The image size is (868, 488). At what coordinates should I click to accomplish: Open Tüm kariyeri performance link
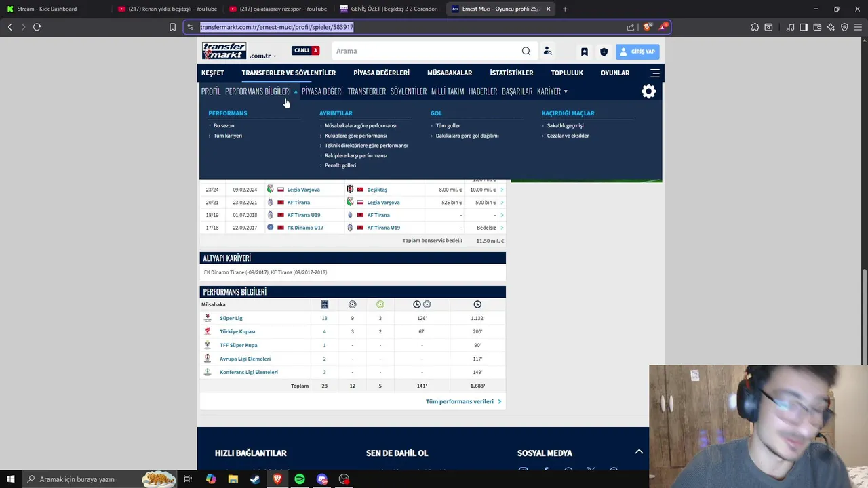228,136
